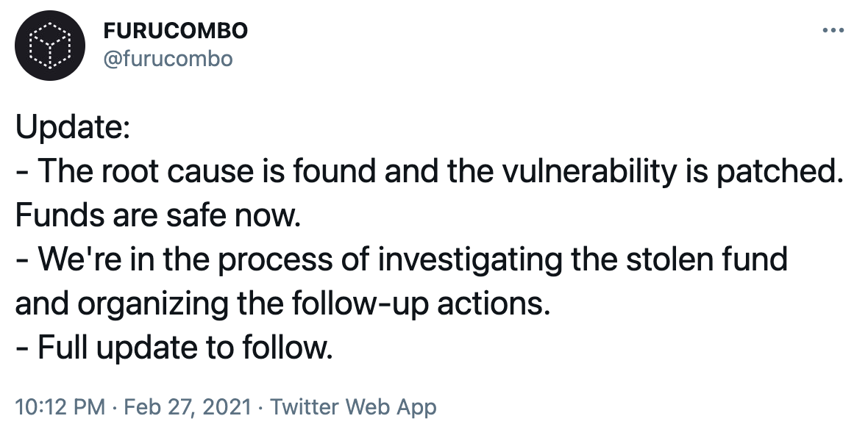This screenshot has width=868, height=438.
Task: Click the Furucombo cube profile avatar
Action: tap(49, 45)
